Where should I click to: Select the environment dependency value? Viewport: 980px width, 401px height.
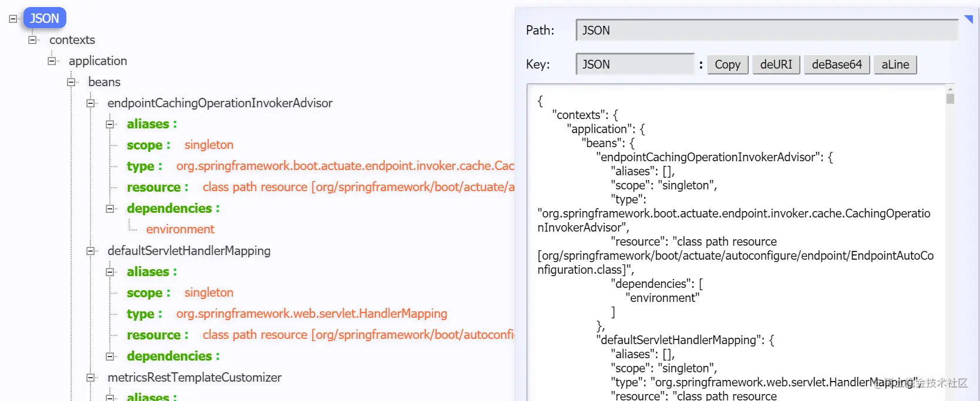(x=180, y=229)
